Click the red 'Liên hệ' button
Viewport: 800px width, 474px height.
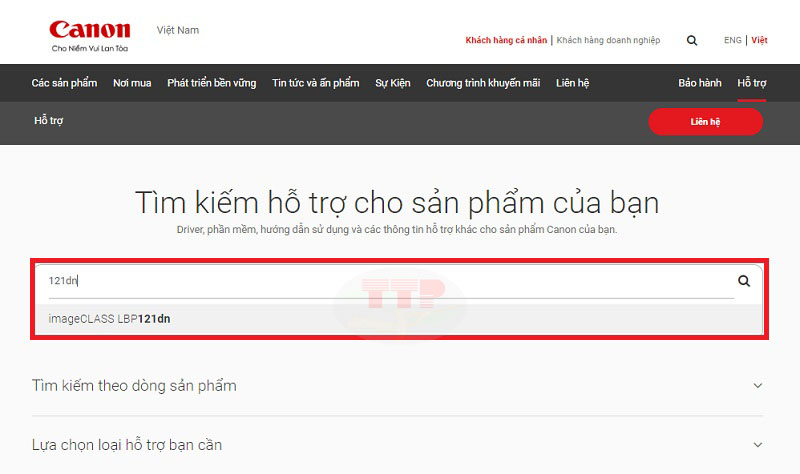[x=706, y=121]
